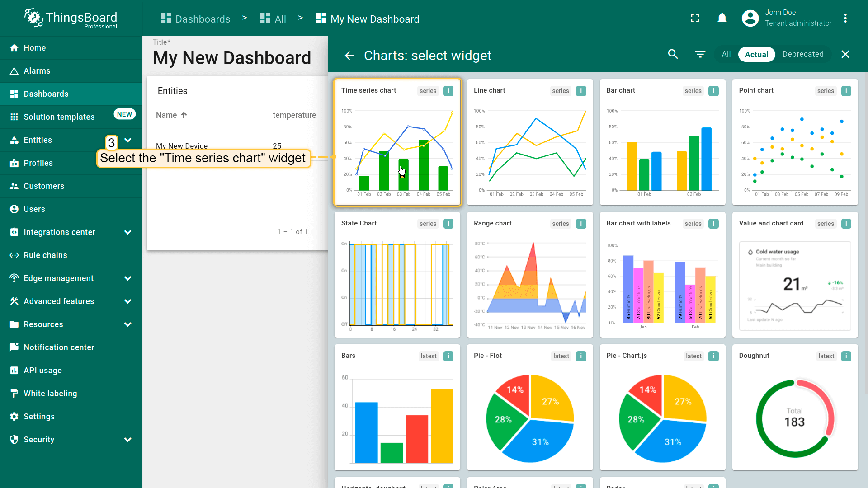Select the Doughnut widget
The height and width of the screenshot is (488, 868).
(x=795, y=407)
